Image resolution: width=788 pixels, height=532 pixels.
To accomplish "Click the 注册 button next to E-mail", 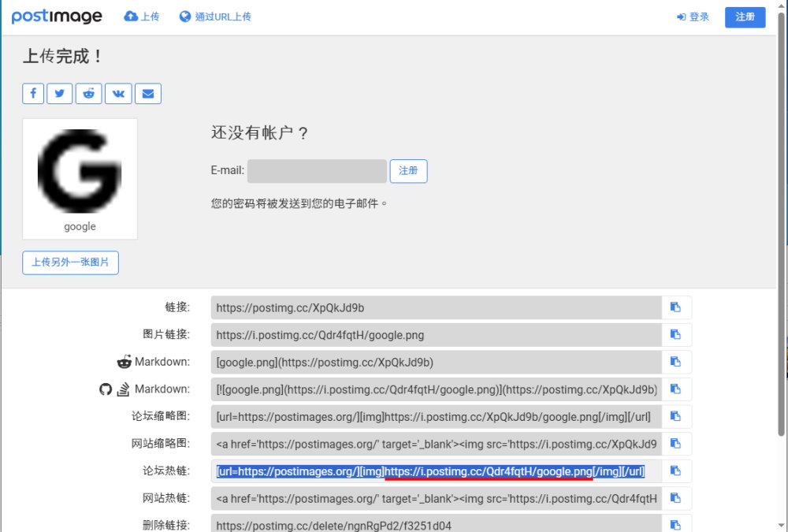I will tap(408, 171).
